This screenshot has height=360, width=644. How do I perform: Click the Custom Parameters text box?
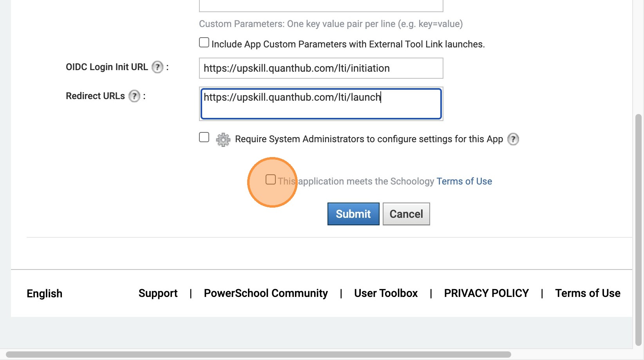321,5
